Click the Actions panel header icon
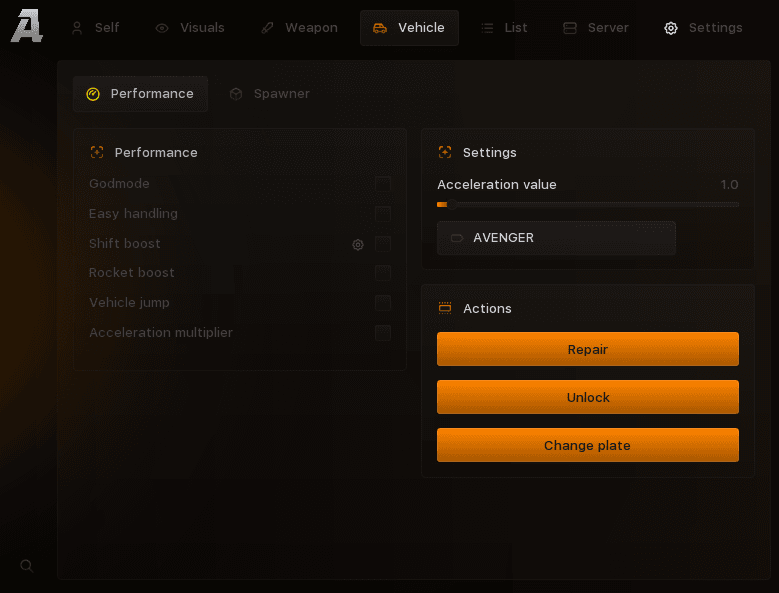This screenshot has width=779, height=593. 445,308
